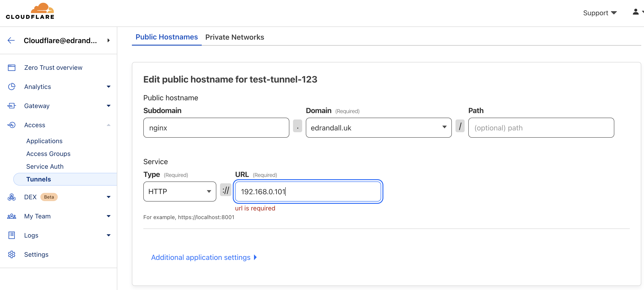Switch to the Public Hostnames tab

[x=167, y=37]
